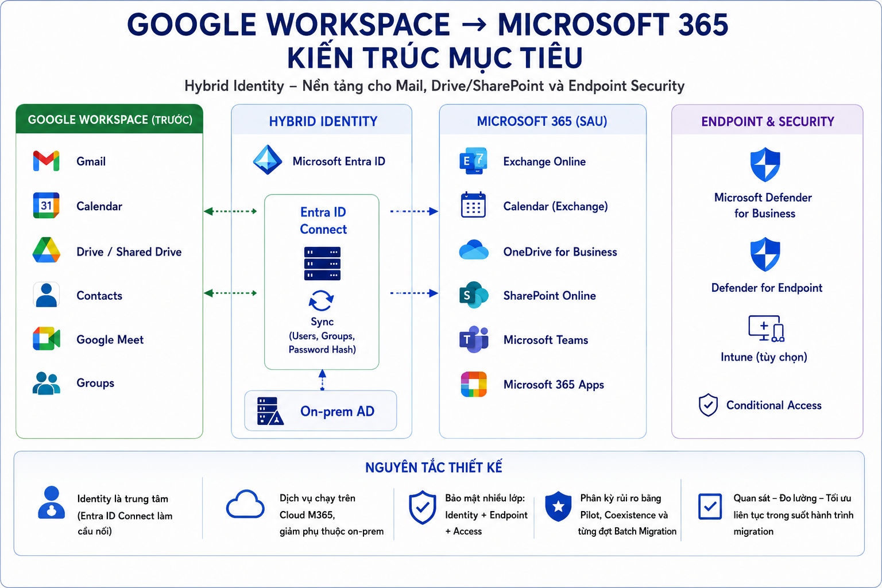Screen dimensions: 882x588
Task: Click the Google Meet camera icon
Action: click(x=47, y=339)
